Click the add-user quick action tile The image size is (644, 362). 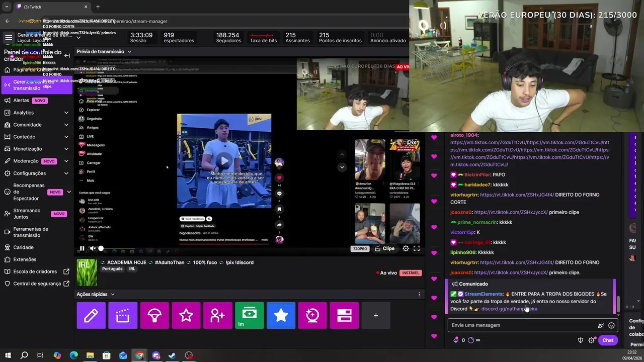tap(218, 315)
